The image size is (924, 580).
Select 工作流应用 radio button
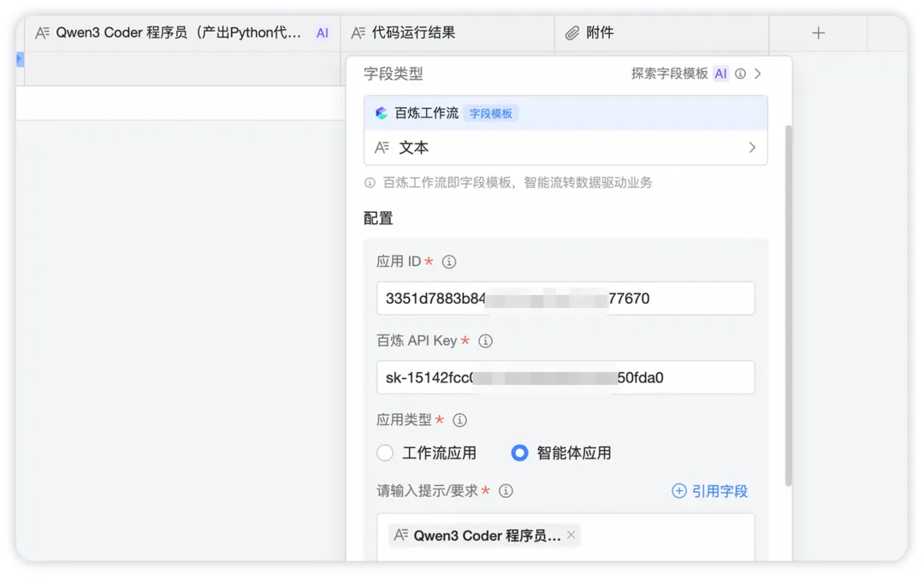385,453
